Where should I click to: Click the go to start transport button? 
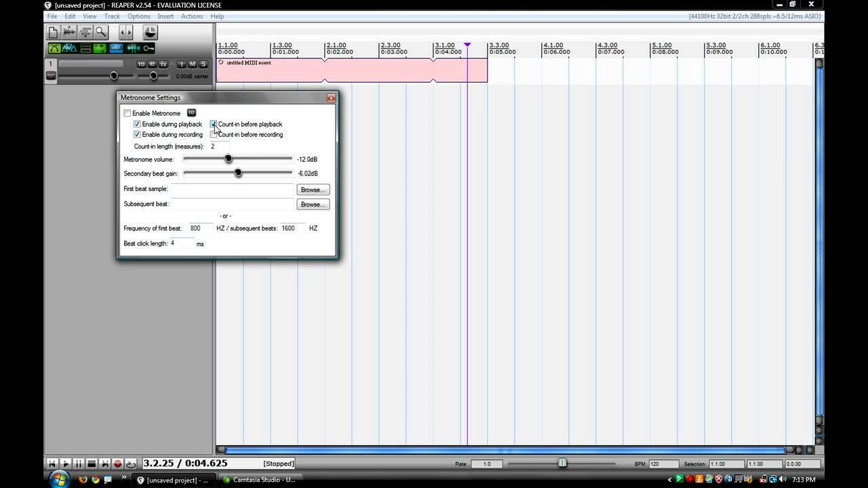[x=52, y=464]
